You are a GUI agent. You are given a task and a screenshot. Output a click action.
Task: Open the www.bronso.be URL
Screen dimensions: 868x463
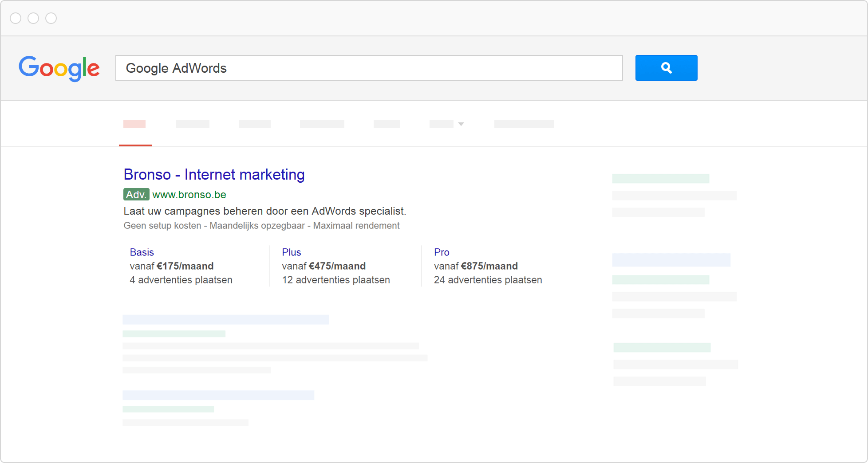point(189,195)
